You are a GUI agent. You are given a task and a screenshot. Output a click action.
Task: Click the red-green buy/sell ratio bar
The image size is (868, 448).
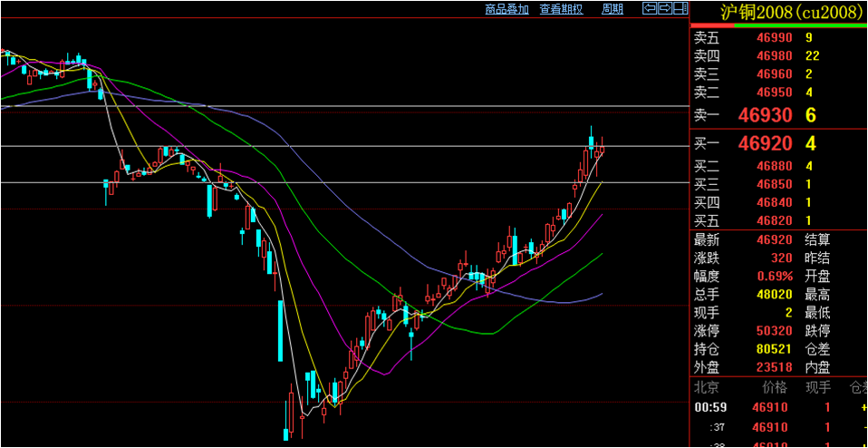(779, 25)
